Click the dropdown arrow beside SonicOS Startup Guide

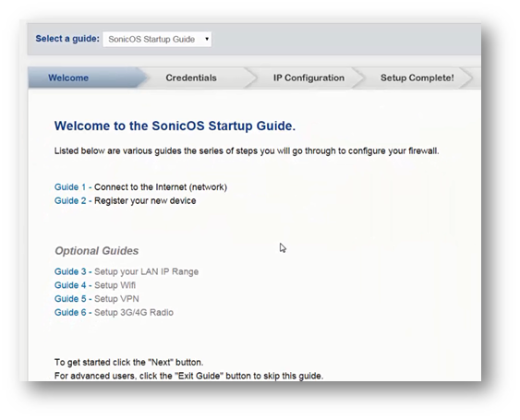tap(207, 39)
